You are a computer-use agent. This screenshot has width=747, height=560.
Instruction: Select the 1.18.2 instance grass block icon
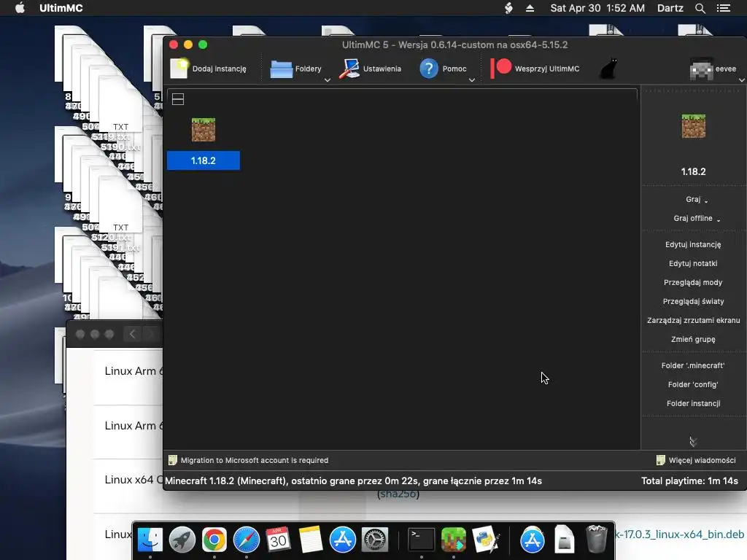(204, 130)
